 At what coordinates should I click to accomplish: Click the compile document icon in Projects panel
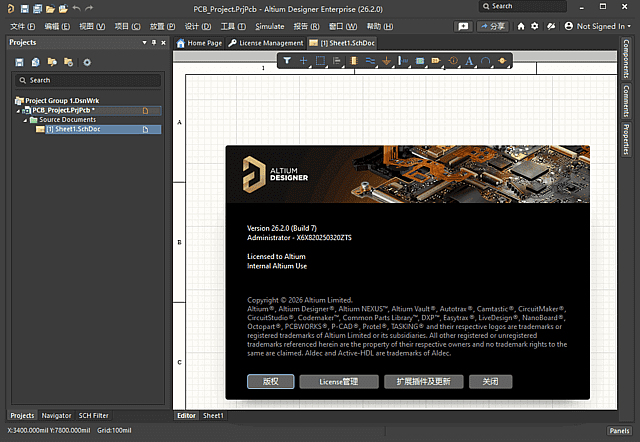click(x=36, y=62)
